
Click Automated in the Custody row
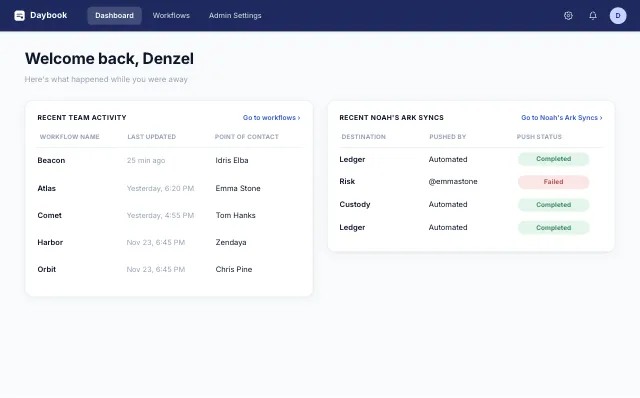pos(448,205)
